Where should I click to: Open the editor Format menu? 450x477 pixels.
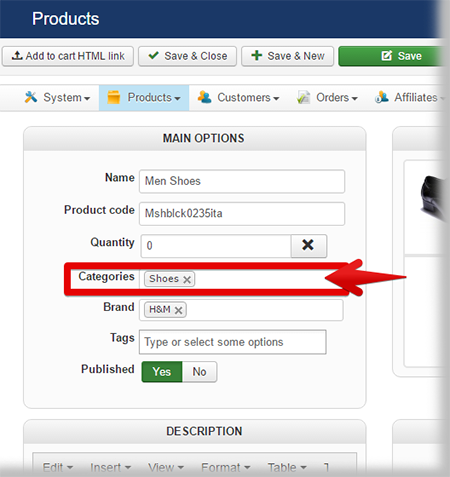tap(225, 467)
